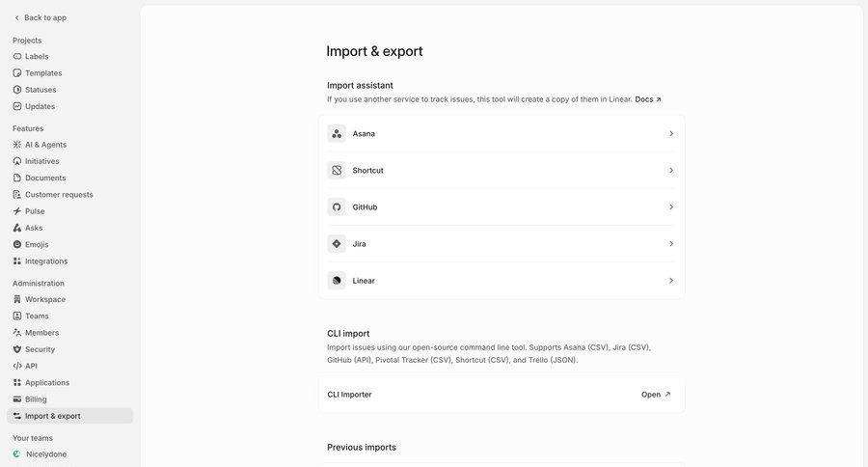868x467 pixels.
Task: Open the CLI Importer link
Action: tap(656, 395)
